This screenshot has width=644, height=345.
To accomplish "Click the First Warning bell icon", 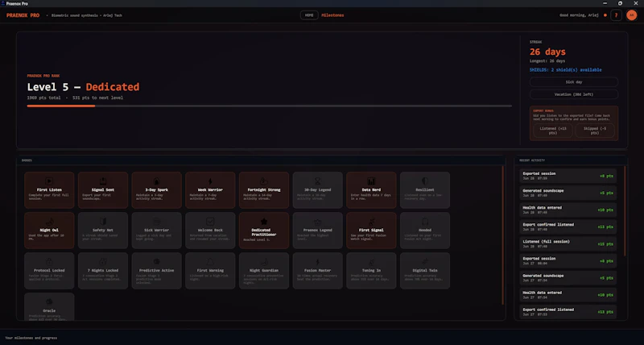I will tap(210, 261).
